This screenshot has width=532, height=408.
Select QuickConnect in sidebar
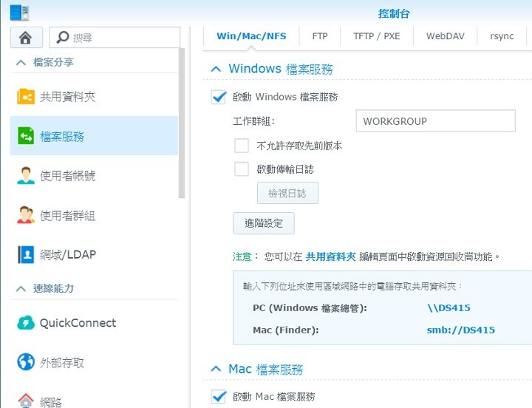coord(94,323)
